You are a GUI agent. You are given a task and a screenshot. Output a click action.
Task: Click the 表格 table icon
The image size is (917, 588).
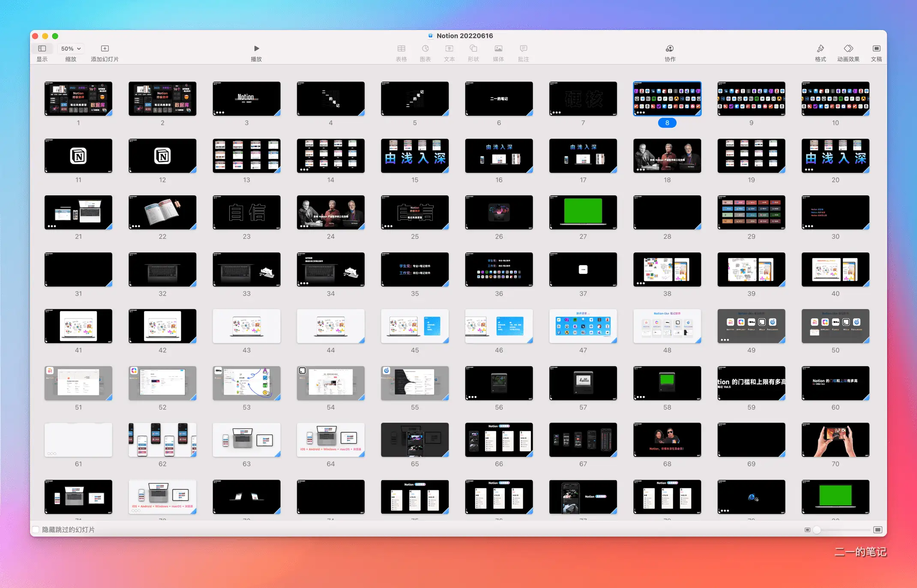pyautogui.click(x=401, y=48)
